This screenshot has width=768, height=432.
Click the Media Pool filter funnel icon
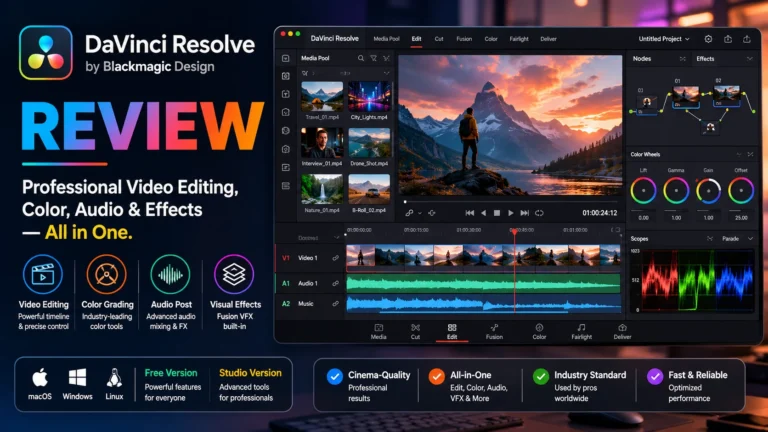coord(374,58)
